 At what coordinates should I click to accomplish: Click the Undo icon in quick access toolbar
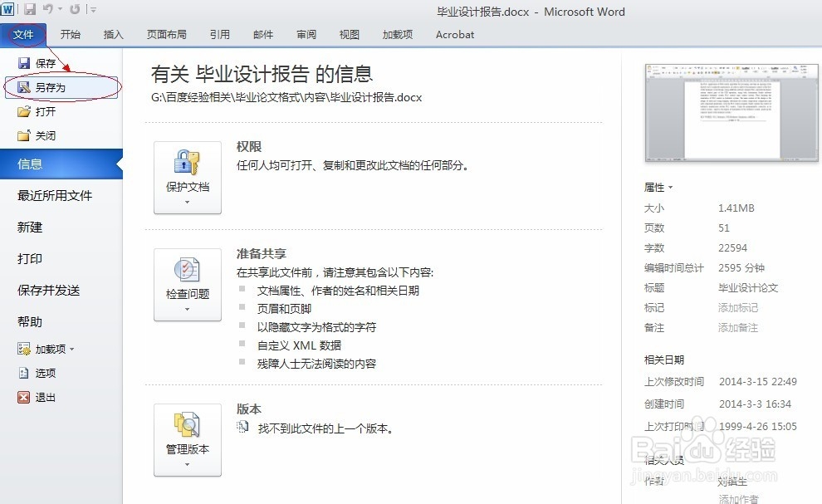[48, 9]
